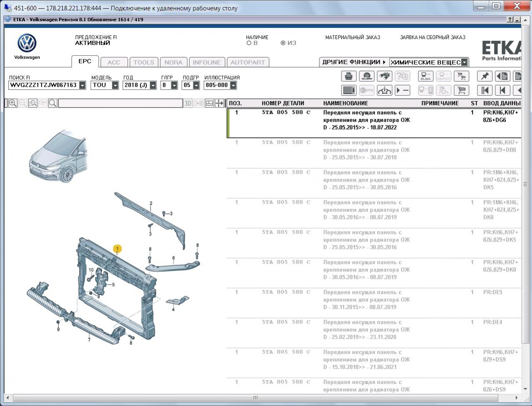This screenshot has width=532, height=406.
Task: Click the Volkswagen logo
Action: pyautogui.click(x=27, y=43)
